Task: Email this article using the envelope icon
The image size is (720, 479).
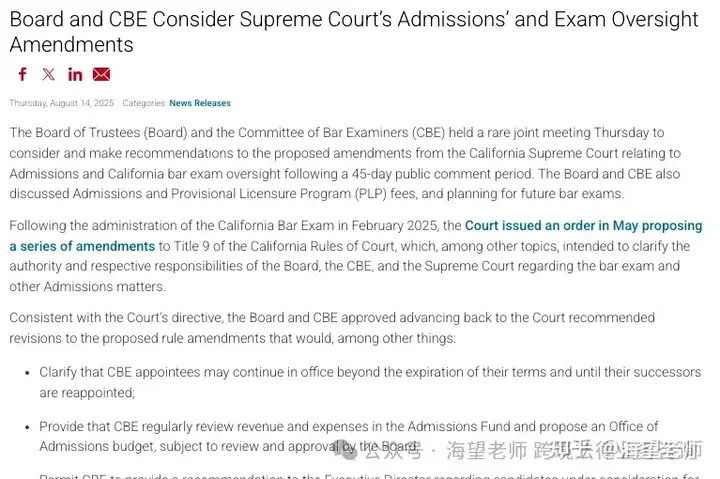Action: pos(101,74)
